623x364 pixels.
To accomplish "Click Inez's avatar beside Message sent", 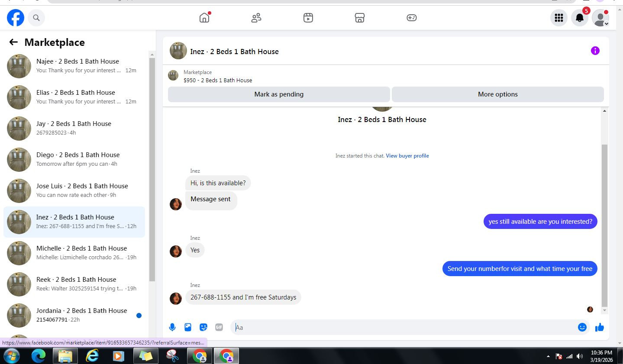I will (x=176, y=204).
